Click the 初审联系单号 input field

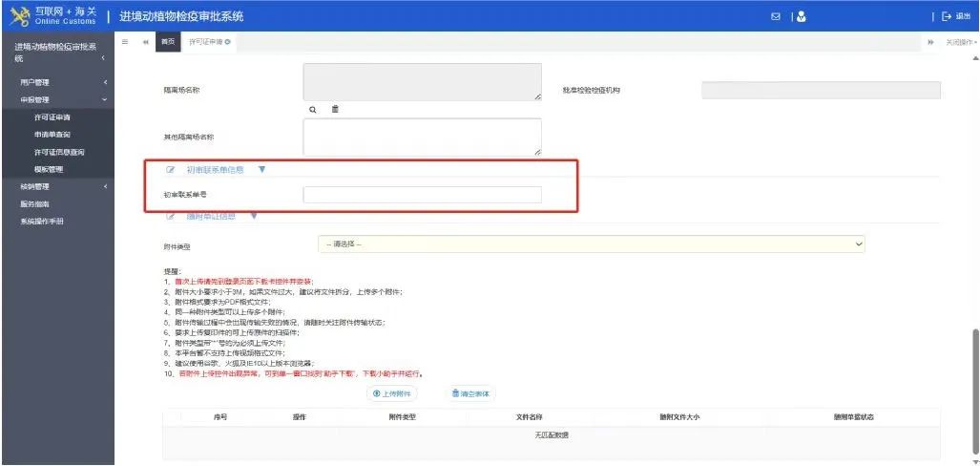pos(422,195)
